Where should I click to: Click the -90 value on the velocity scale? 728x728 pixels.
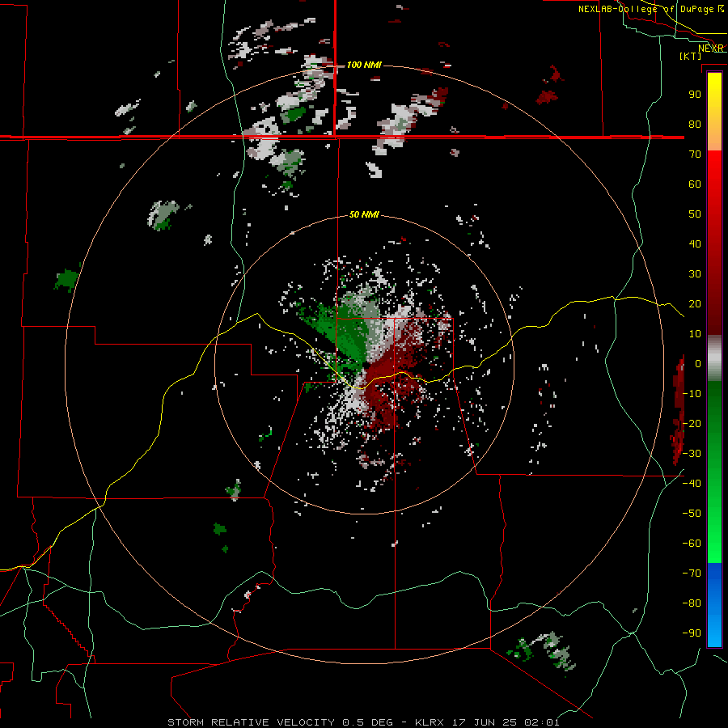point(692,633)
